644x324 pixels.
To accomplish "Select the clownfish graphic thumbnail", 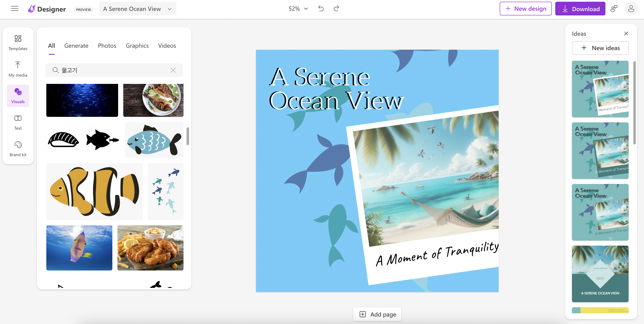I will (94, 191).
